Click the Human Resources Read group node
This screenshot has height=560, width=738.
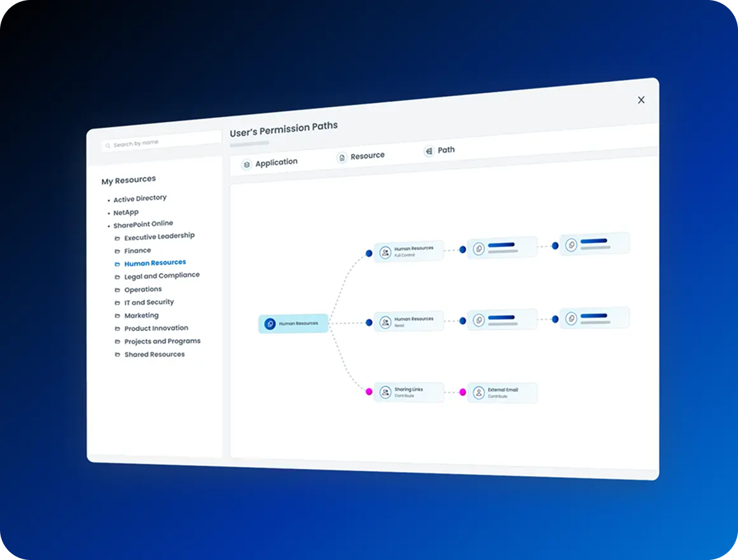[408, 322]
